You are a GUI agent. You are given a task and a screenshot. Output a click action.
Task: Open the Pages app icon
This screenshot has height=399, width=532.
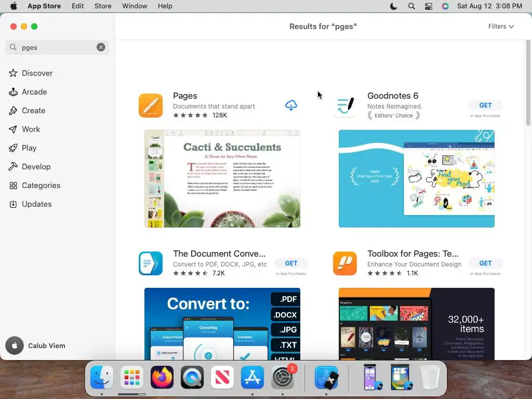(151, 105)
